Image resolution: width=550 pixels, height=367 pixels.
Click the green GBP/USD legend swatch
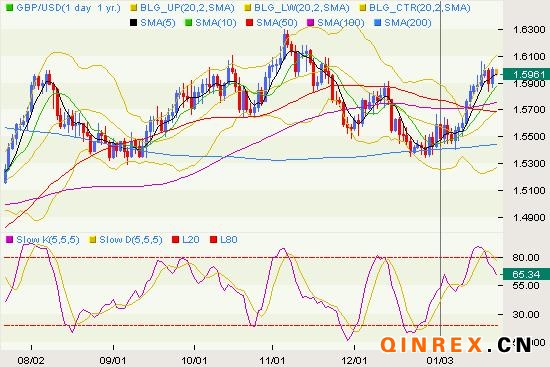click(9, 7)
